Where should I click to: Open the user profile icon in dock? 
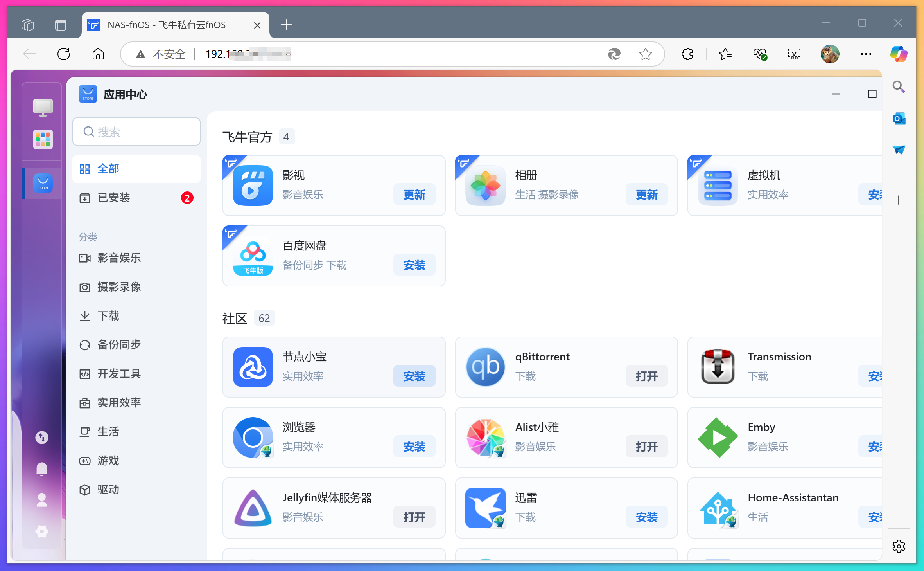(x=42, y=500)
